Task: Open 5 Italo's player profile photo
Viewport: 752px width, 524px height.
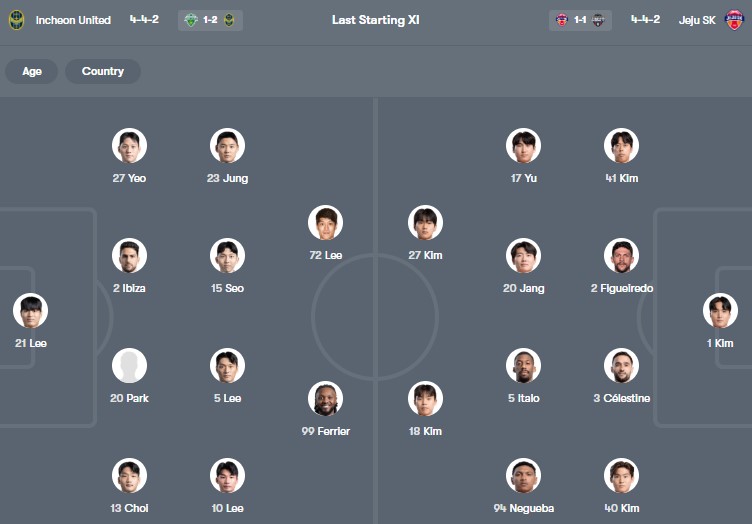Action: [523, 366]
